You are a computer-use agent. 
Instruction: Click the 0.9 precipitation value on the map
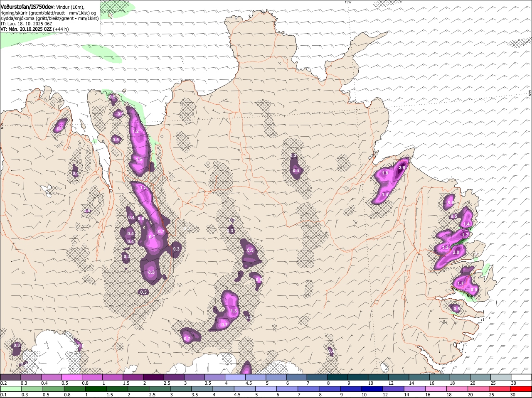click(473, 290)
